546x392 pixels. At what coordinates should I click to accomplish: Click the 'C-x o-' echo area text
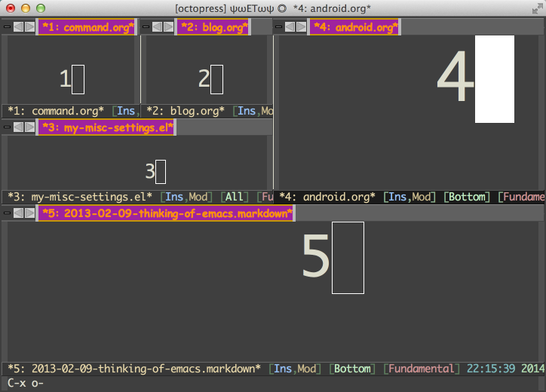[x=26, y=383]
